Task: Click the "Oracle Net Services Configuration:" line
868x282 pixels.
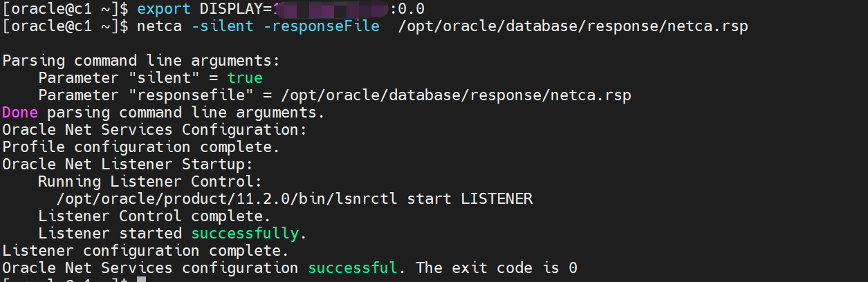Action: pyautogui.click(x=154, y=130)
